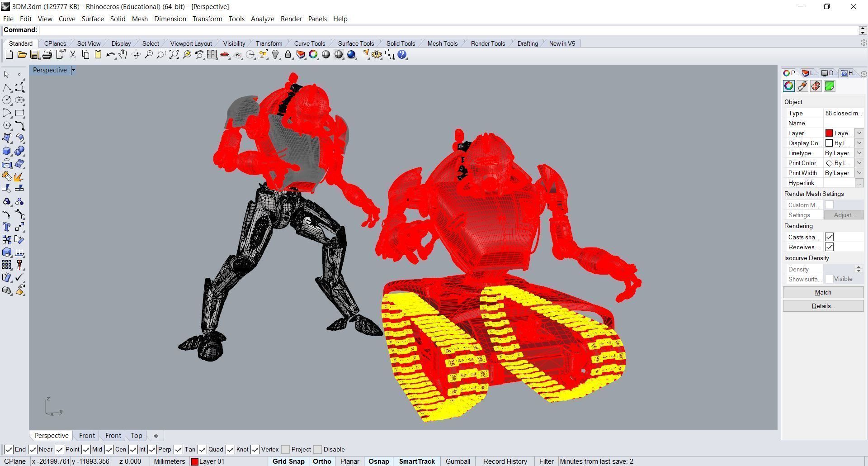868x466 pixels.
Task: Click the Options gear icon
Action: (377, 55)
